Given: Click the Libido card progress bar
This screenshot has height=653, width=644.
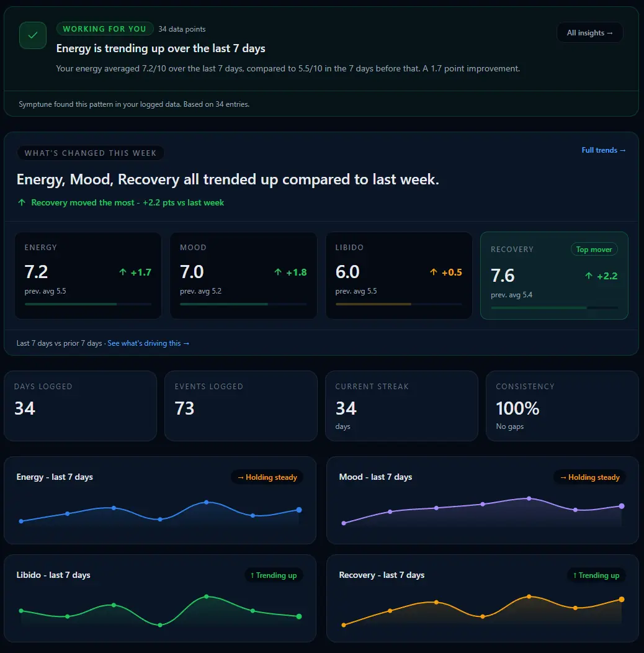Looking at the screenshot, I should [x=399, y=304].
